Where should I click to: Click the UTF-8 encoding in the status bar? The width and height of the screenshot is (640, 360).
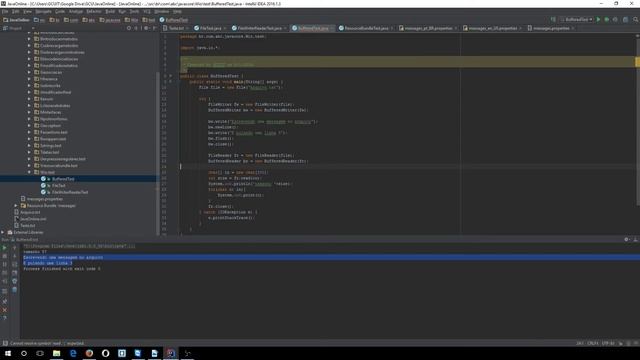click(x=608, y=343)
